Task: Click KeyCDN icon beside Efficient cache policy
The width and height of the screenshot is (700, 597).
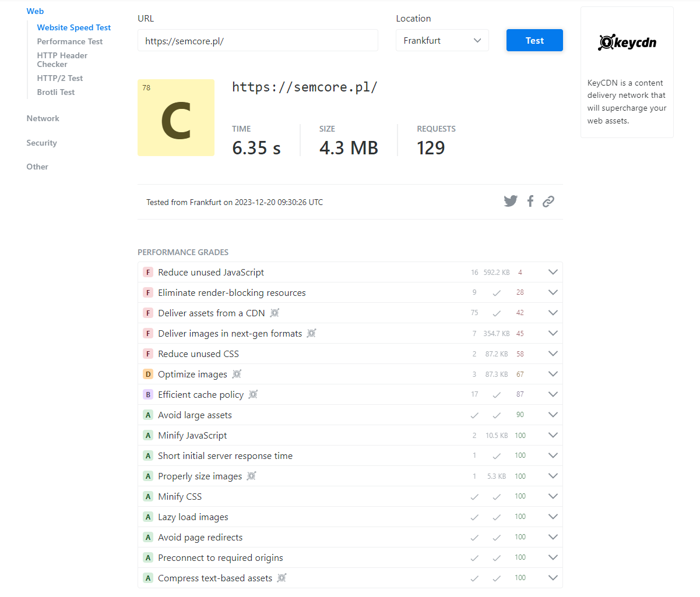Action: pos(253,394)
